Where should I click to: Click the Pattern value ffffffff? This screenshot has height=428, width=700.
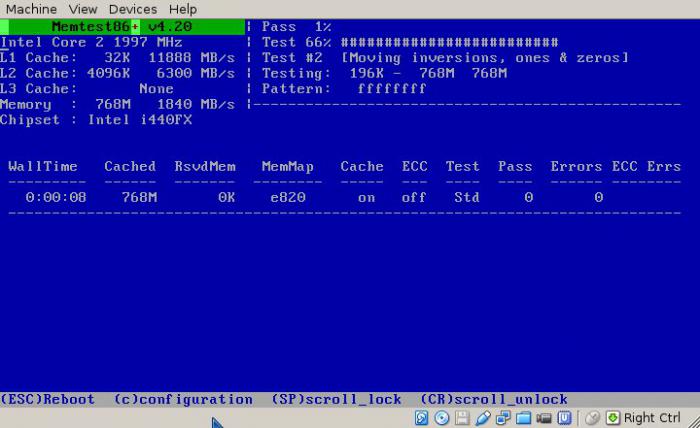392,89
